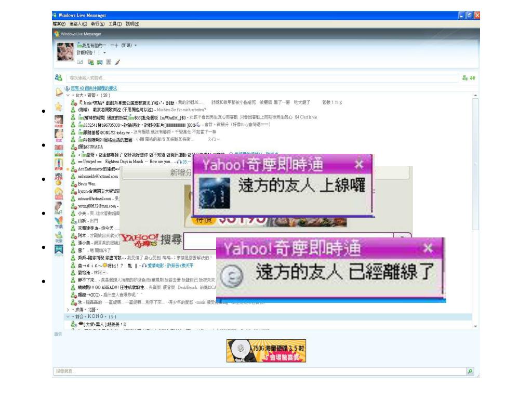Close the 遠方的友人 已經離線了 Yahoo notification
Screen dimensions: 532x399
(x=428, y=248)
